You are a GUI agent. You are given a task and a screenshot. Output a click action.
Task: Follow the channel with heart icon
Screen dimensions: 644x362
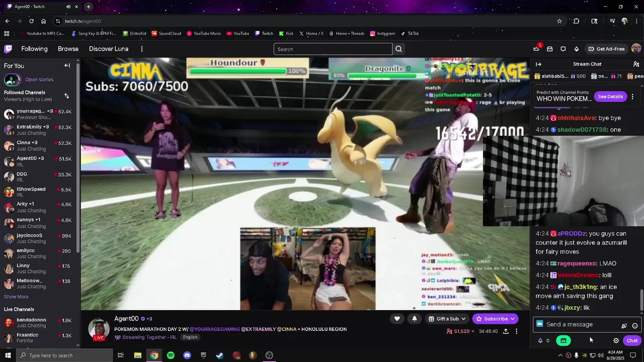397,318
